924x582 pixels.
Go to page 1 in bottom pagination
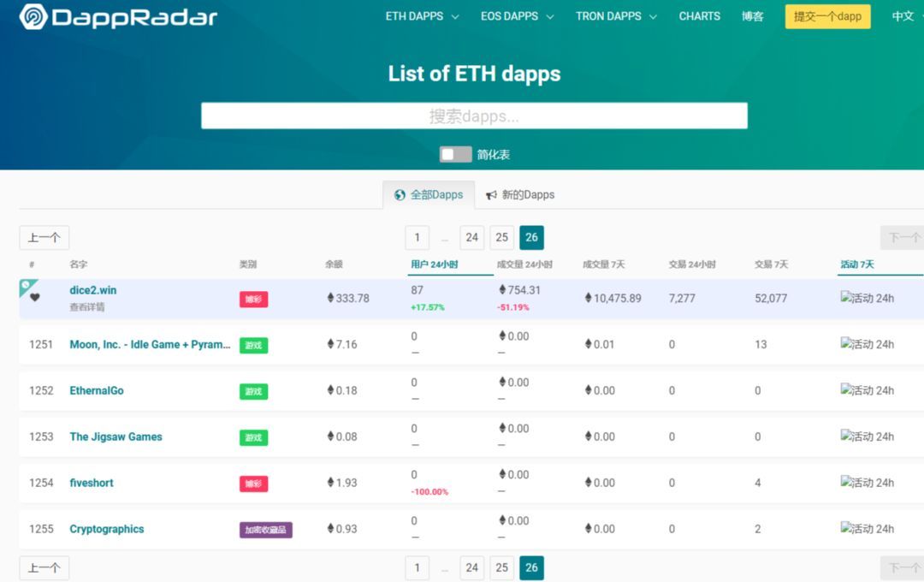coord(418,567)
